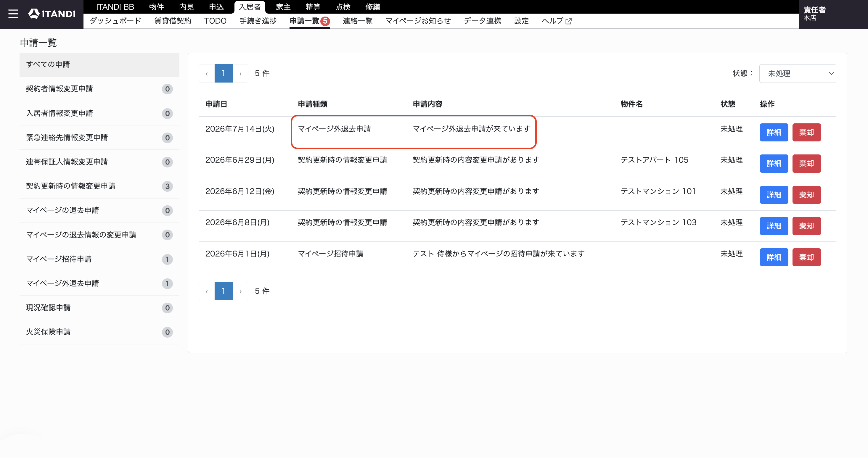Switch to ITANDI BB tab
Image resolution: width=868 pixels, height=458 pixels.
(x=115, y=7)
